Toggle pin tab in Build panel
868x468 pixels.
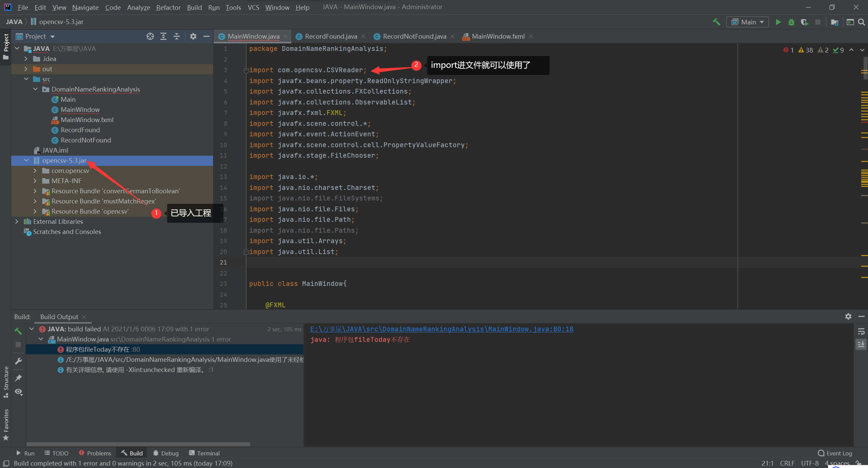click(x=18, y=378)
